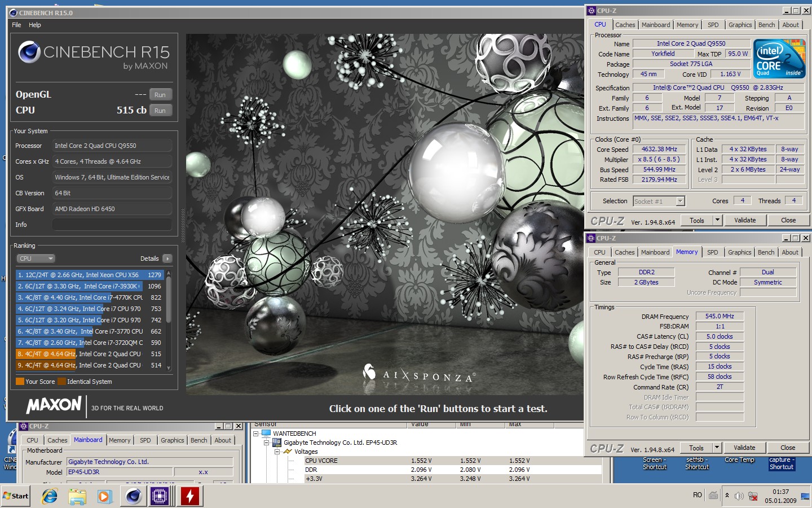Collapse the Gigabyte EP45-UD3R tree node
The image size is (812, 508).
click(266, 443)
